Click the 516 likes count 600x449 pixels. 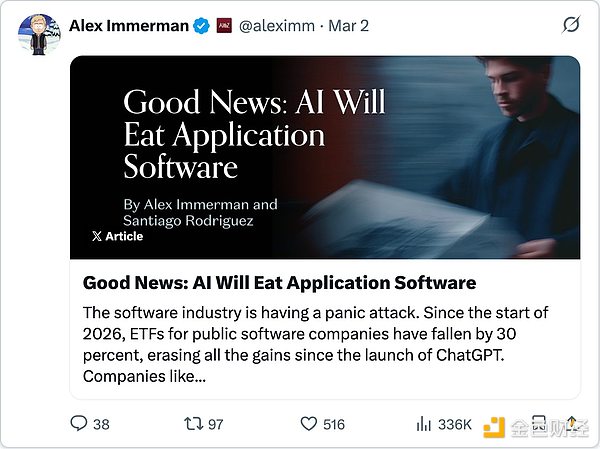[x=334, y=424]
